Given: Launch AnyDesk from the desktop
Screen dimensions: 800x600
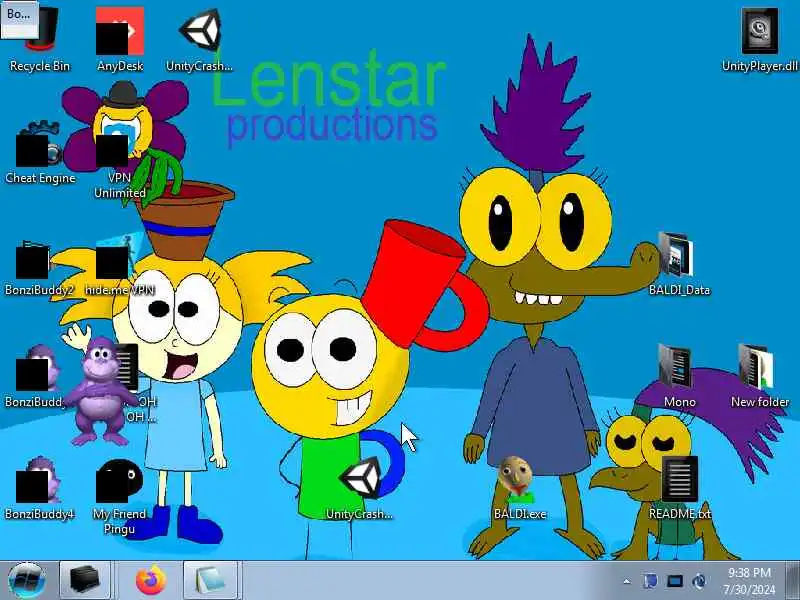Looking at the screenshot, I should [x=120, y=41].
